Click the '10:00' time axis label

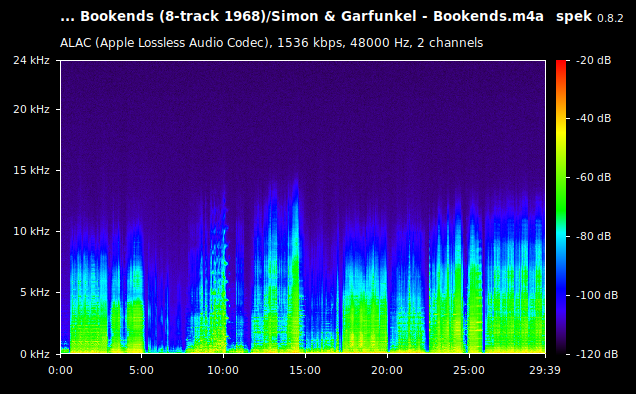point(223,370)
